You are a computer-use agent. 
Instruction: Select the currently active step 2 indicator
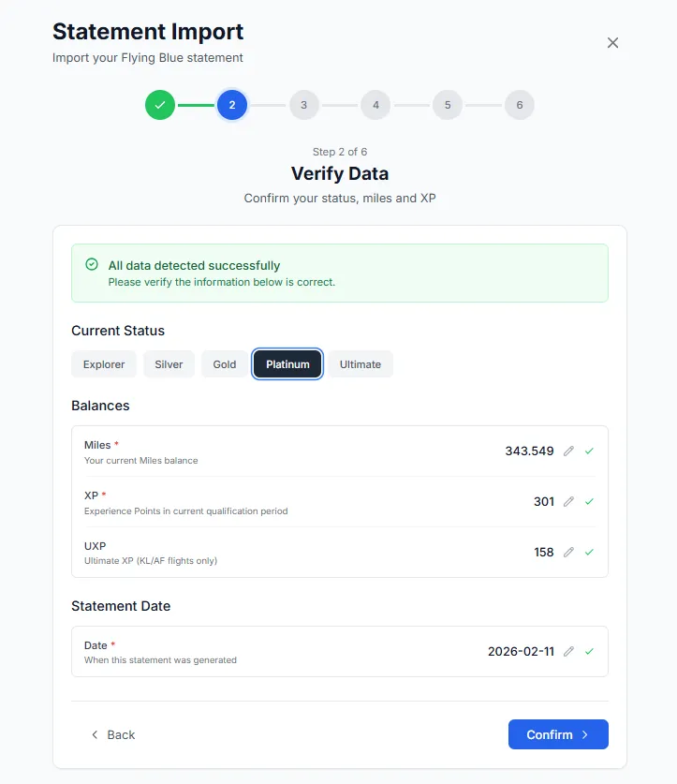(231, 105)
